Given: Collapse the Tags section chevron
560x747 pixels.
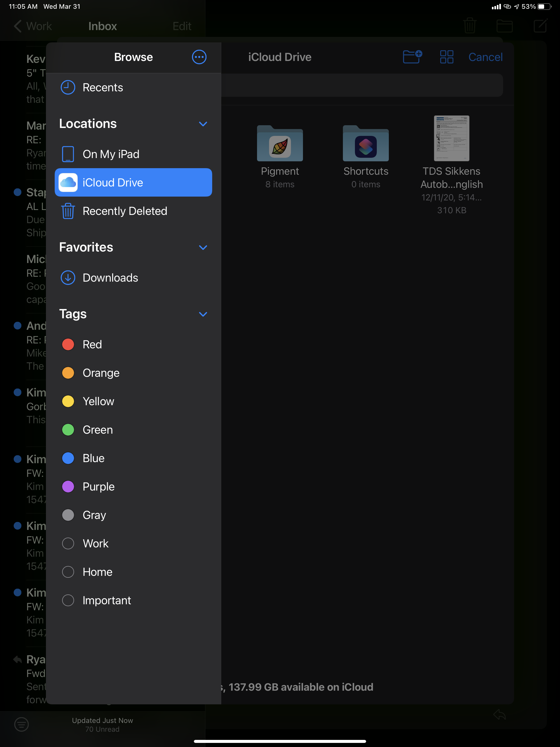Looking at the screenshot, I should (x=203, y=314).
